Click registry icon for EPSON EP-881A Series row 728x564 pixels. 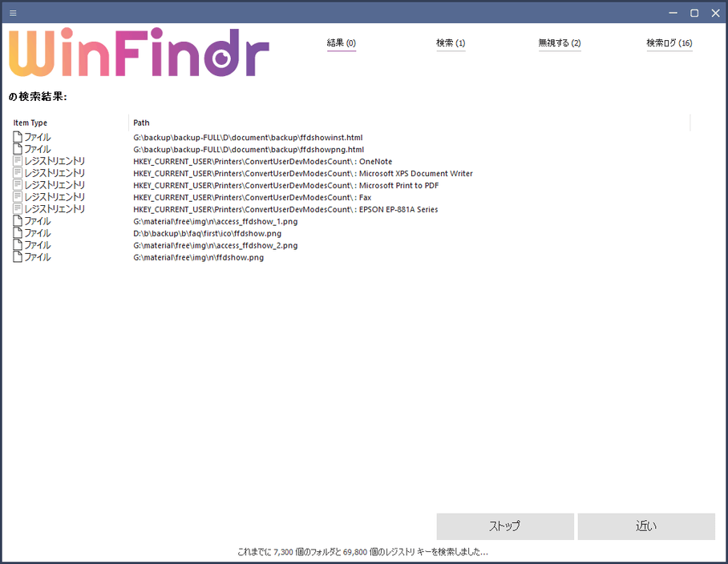click(x=18, y=210)
